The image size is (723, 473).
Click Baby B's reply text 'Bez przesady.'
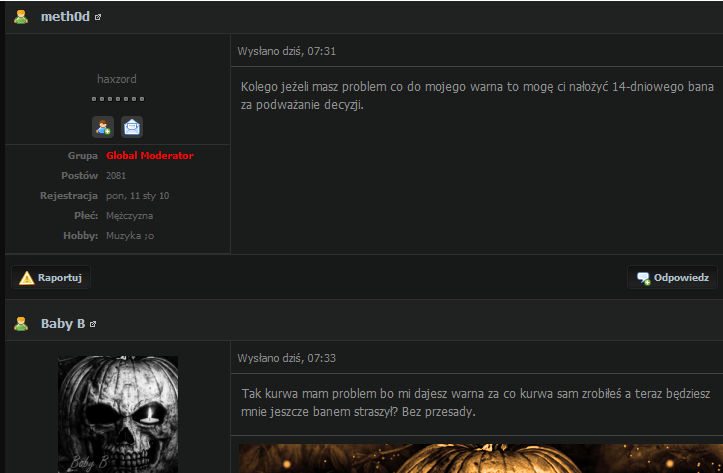coord(439,412)
